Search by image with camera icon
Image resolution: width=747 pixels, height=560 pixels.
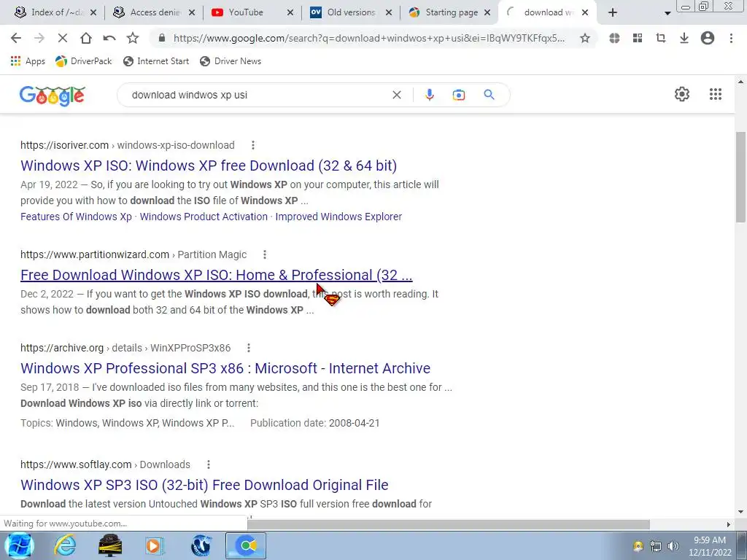tap(459, 95)
